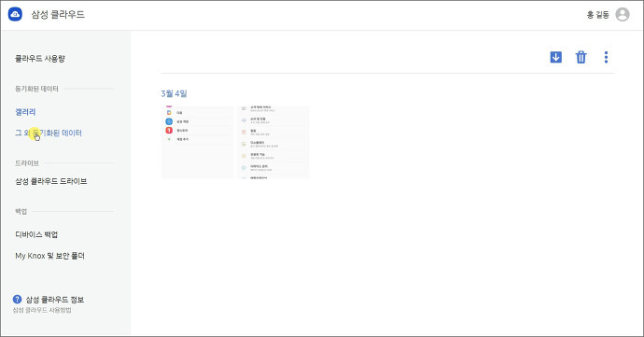The height and width of the screenshot is (337, 644).
Task: Select the 3월 4일 date heading
Action: [174, 93]
